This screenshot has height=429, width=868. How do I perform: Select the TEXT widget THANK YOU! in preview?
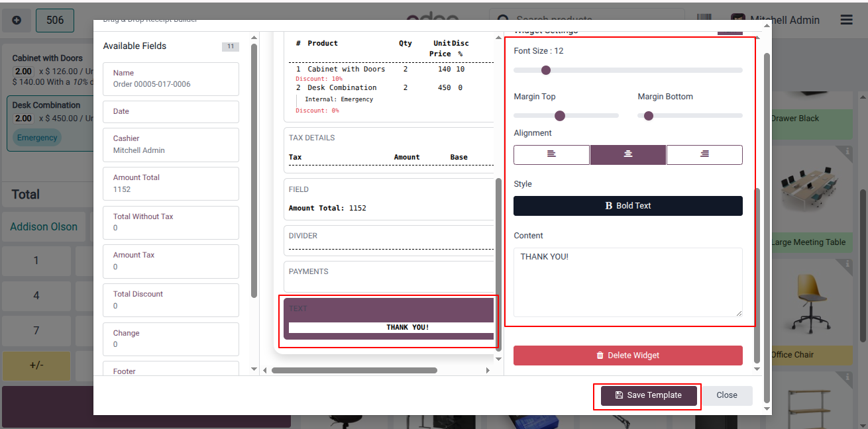[x=389, y=319]
